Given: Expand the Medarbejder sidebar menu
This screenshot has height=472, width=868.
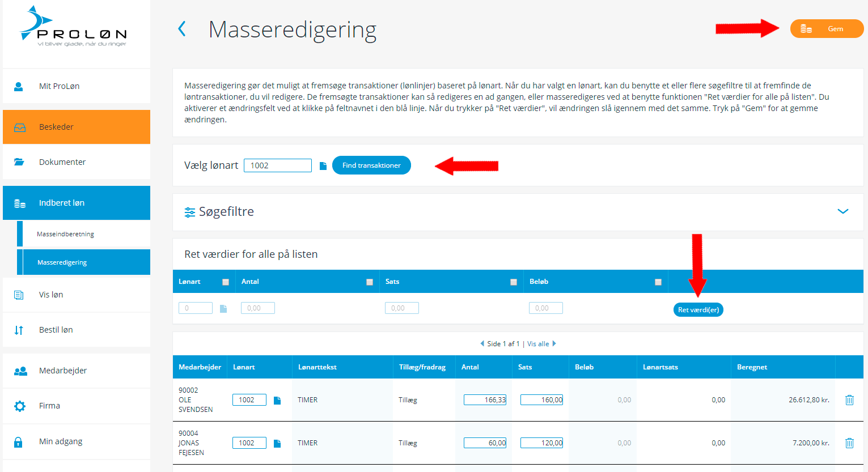Looking at the screenshot, I should pyautogui.click(x=77, y=371).
